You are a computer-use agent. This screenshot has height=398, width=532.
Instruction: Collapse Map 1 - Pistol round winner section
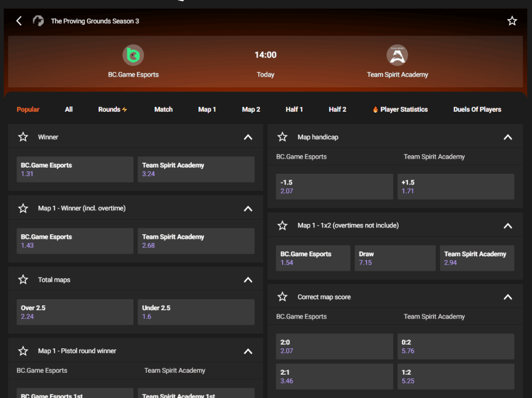248,351
